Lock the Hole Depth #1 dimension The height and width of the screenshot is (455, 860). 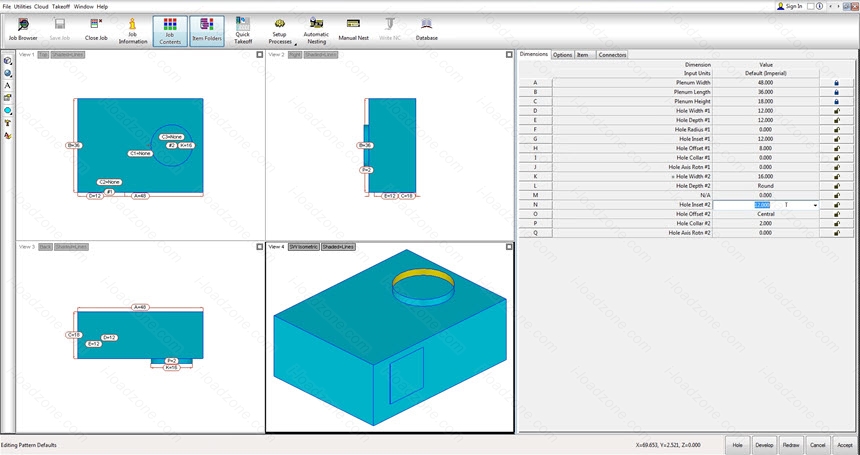pyautogui.click(x=836, y=120)
